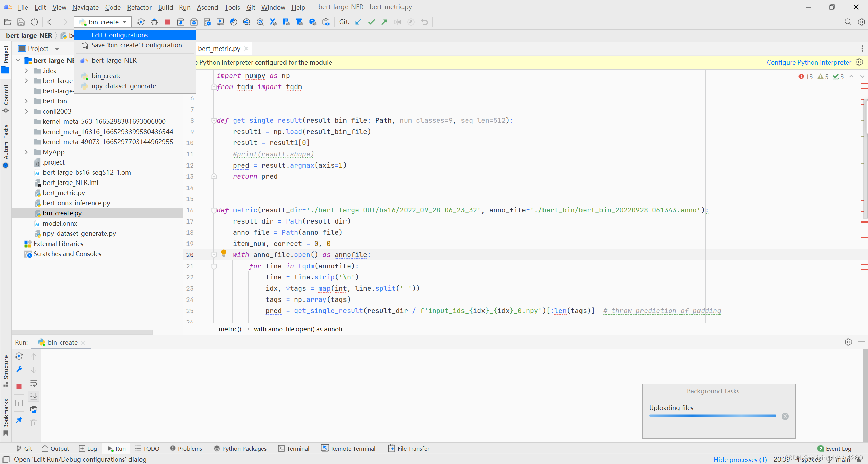
Task: Expand the conll2003 folder
Action: tap(26, 111)
